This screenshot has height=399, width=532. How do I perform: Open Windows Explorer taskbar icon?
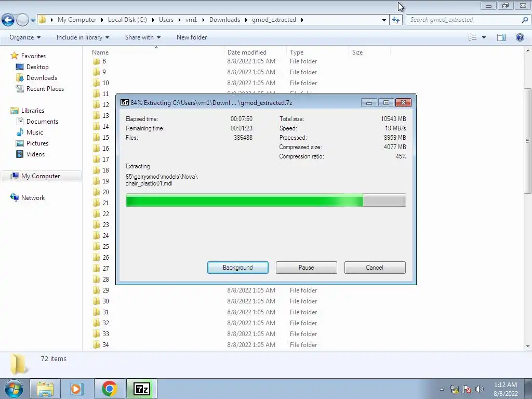45,389
